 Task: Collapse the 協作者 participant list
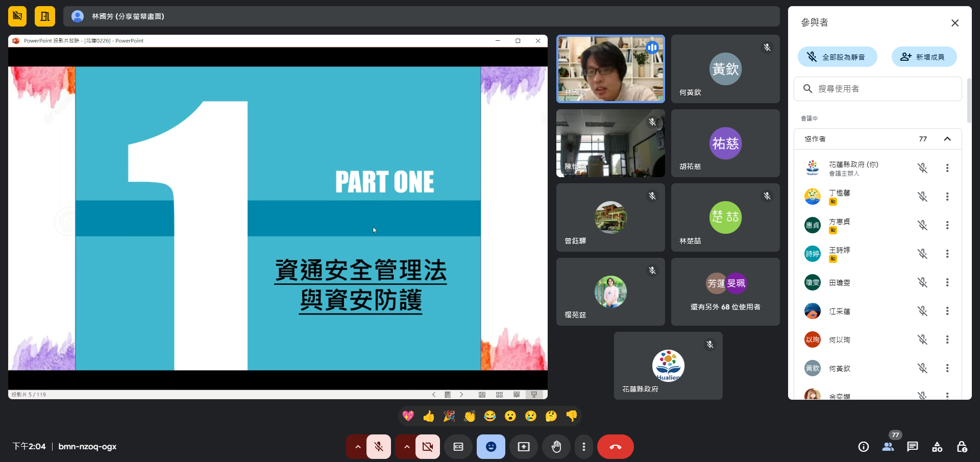[947, 139]
